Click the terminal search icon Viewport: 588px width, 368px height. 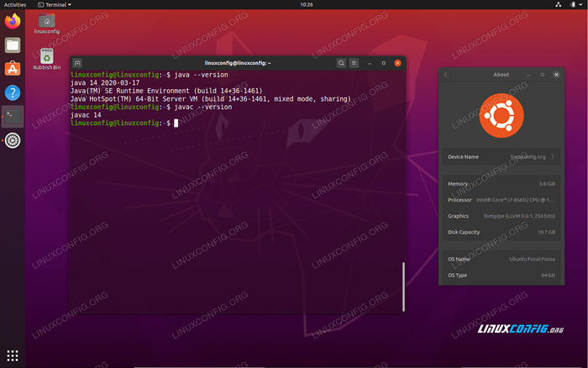coord(341,63)
